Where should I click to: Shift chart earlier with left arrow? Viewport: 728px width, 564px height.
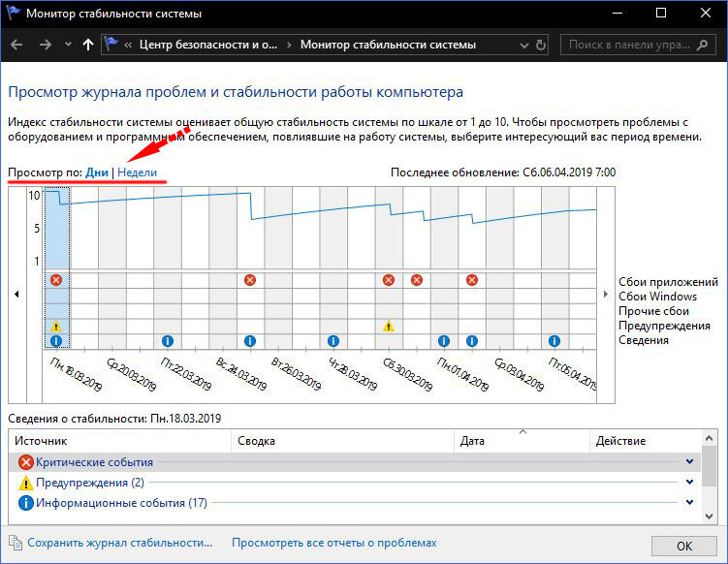click(x=17, y=295)
